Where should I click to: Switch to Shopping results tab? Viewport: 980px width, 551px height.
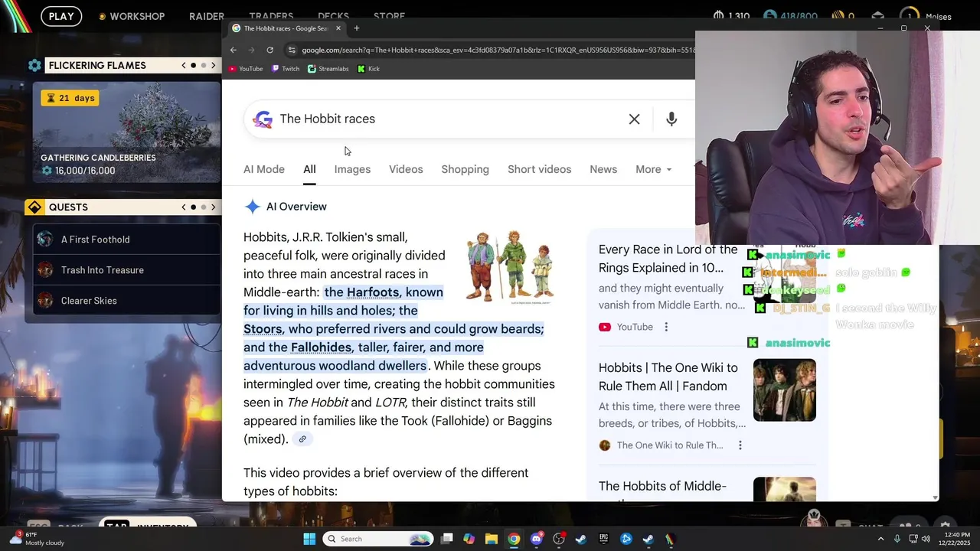click(465, 169)
